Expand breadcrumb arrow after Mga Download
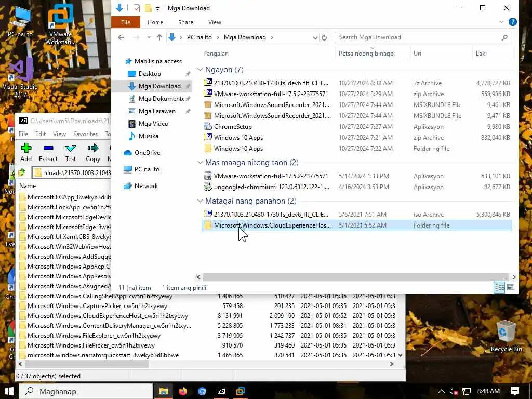This screenshot has height=399, width=532. click(272, 37)
